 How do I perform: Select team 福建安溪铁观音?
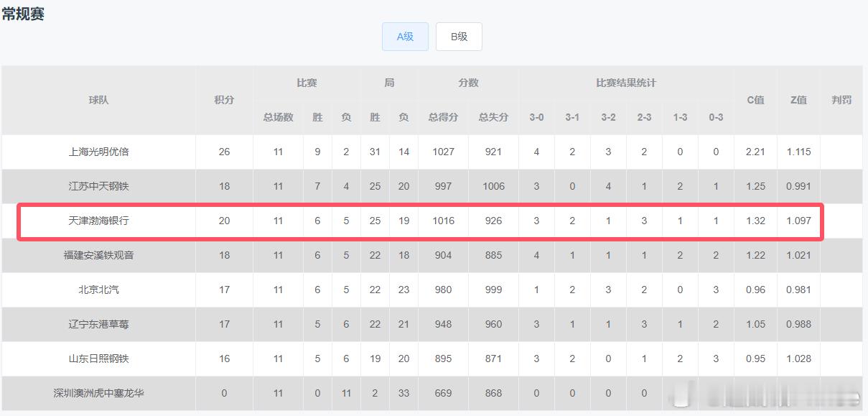pyautogui.click(x=98, y=255)
